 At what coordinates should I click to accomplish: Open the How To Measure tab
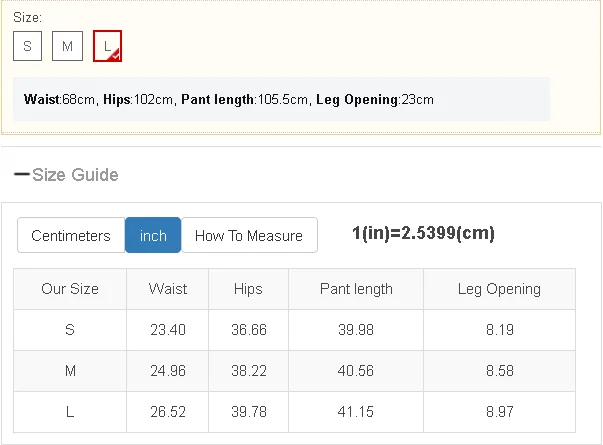point(249,236)
